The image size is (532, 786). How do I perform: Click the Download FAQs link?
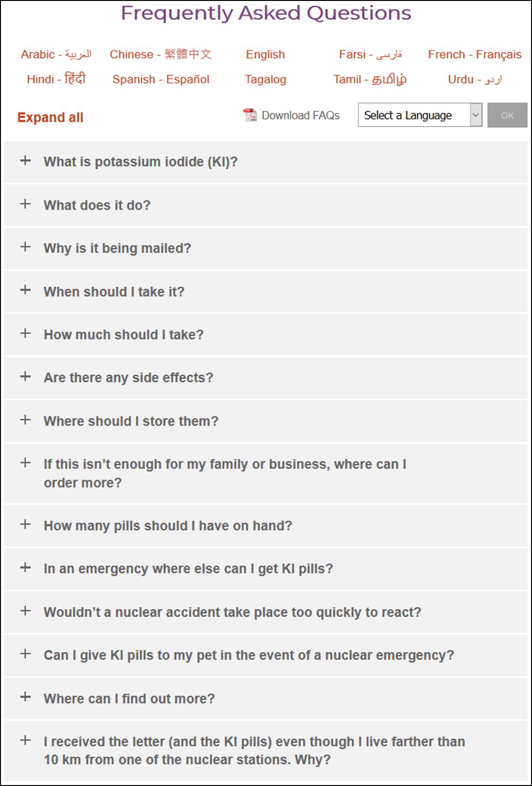pyautogui.click(x=300, y=116)
